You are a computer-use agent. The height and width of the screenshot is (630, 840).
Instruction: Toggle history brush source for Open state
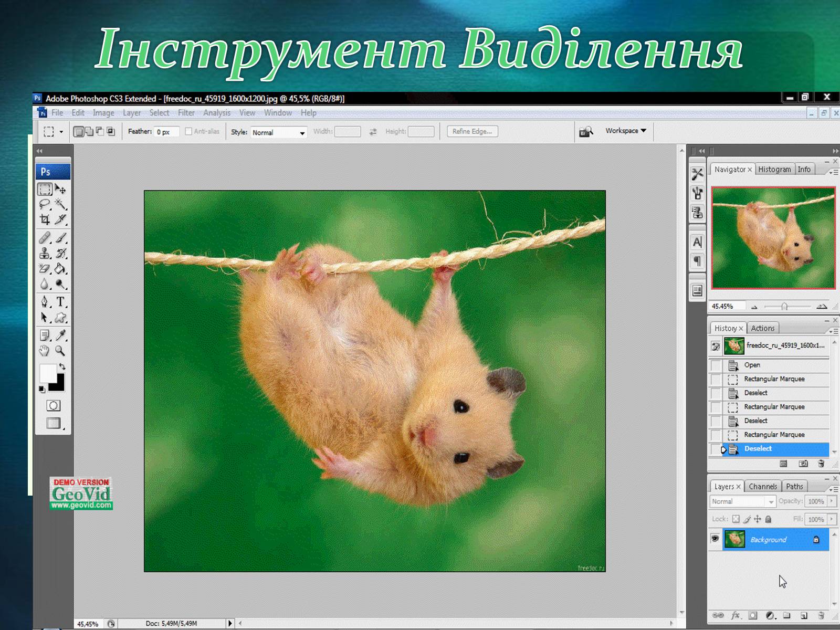pos(715,365)
